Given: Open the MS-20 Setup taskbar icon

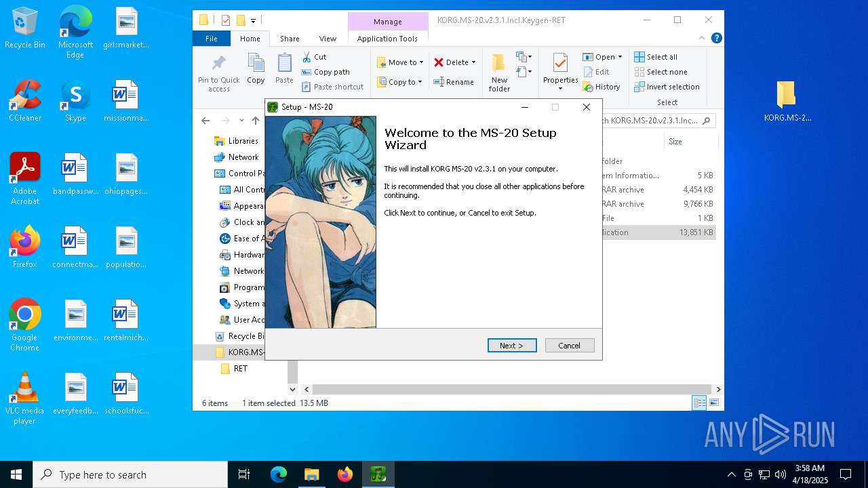Looking at the screenshot, I should point(378,474).
